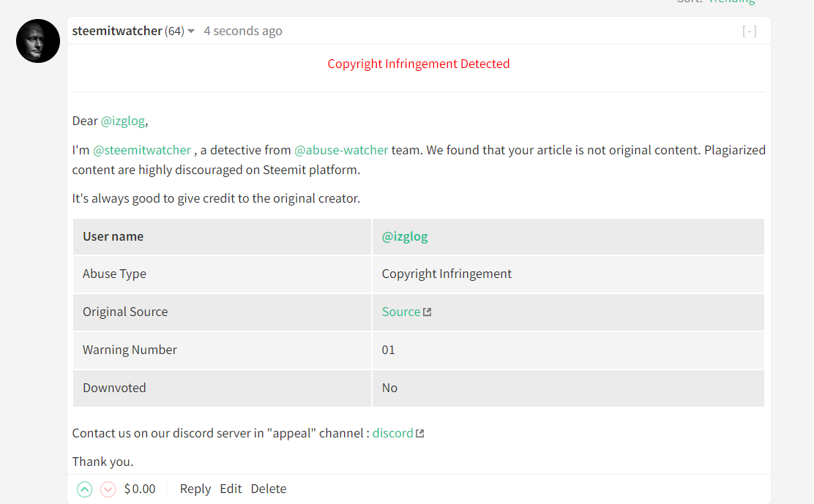Click the $0.00 payout value
The width and height of the screenshot is (814, 504).
140,489
